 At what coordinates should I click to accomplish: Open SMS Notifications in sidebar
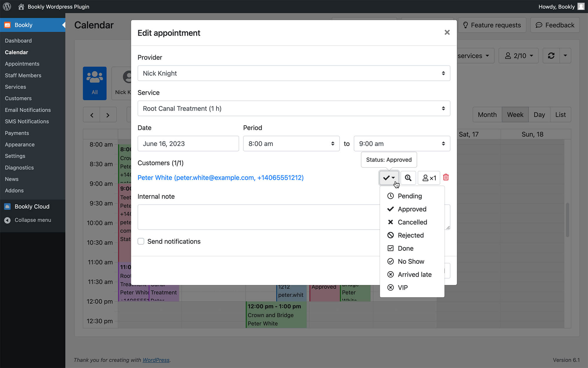27,121
